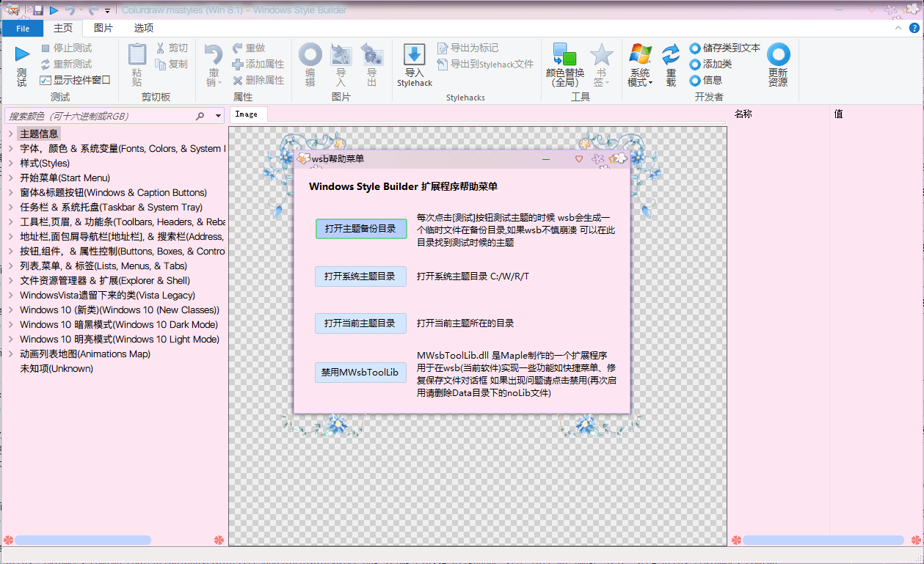Click the 禁用MWsbToolLib button
Viewport: 924px width, 564px height.
(x=360, y=373)
